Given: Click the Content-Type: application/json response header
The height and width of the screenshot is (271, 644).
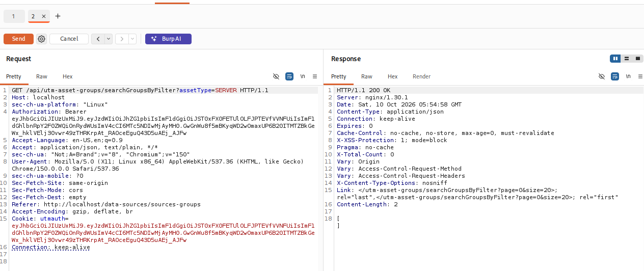Looking at the screenshot, I should pos(390,112).
